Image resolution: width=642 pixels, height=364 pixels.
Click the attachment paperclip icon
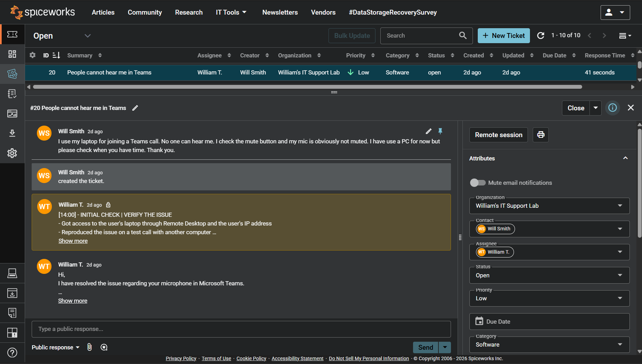(89, 347)
